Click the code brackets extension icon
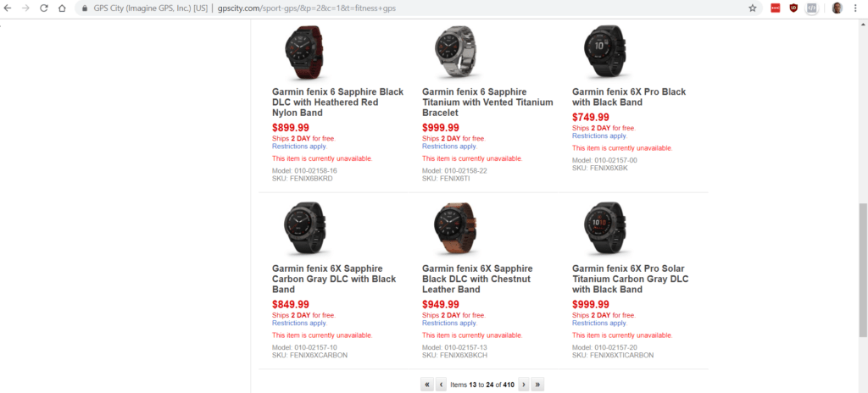Image resolution: width=868 pixels, height=393 pixels. click(812, 8)
